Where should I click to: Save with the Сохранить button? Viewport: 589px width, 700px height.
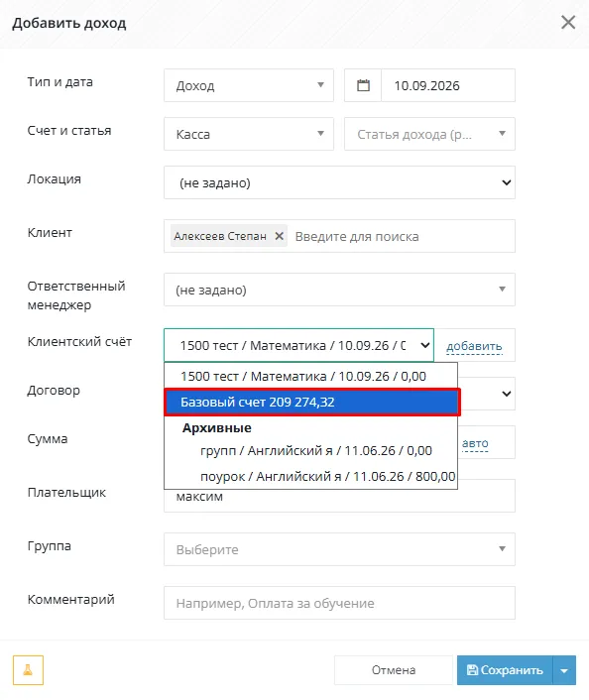505,670
